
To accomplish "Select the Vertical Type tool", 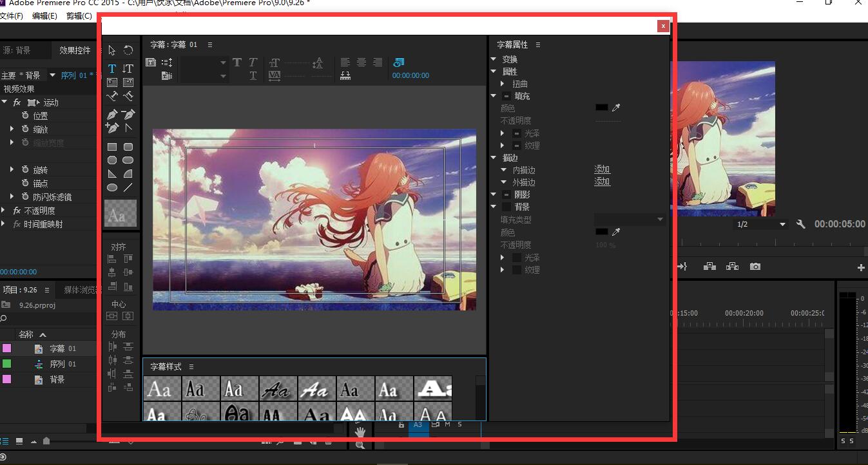I will click(x=128, y=68).
